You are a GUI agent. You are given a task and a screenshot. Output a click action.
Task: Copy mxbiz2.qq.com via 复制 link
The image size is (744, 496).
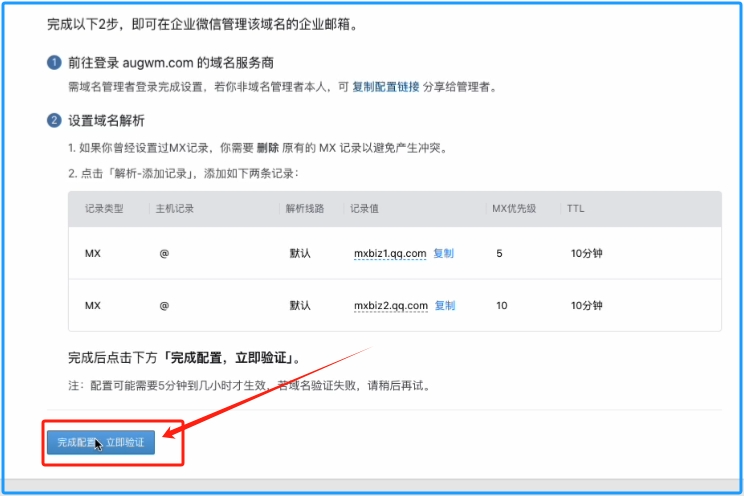pyautogui.click(x=445, y=306)
